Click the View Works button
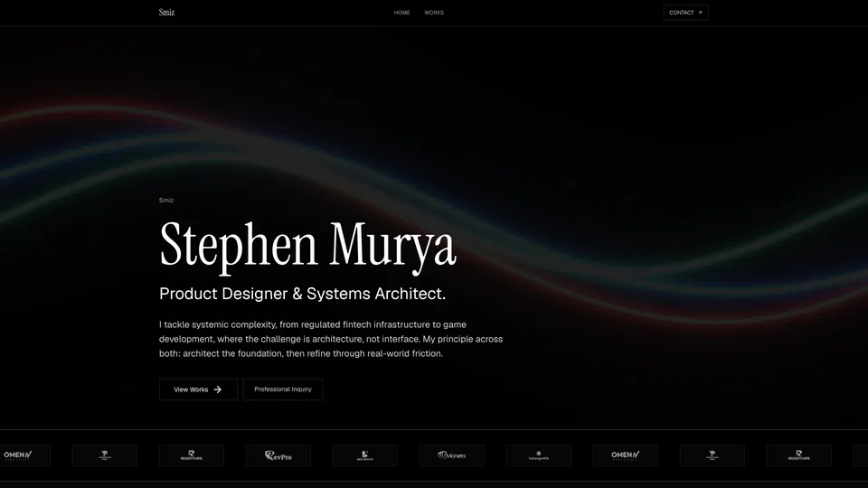Viewport: 868px width, 488px height. 198,389
